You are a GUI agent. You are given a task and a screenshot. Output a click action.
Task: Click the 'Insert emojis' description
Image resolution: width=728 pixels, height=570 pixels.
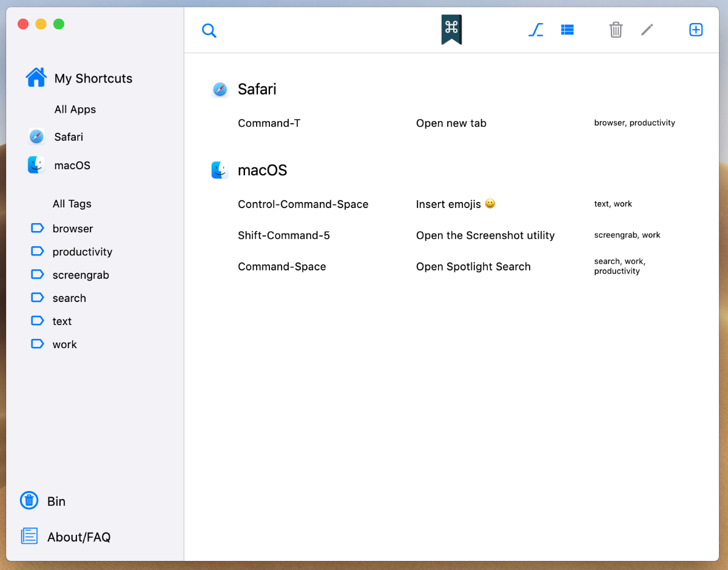(456, 204)
